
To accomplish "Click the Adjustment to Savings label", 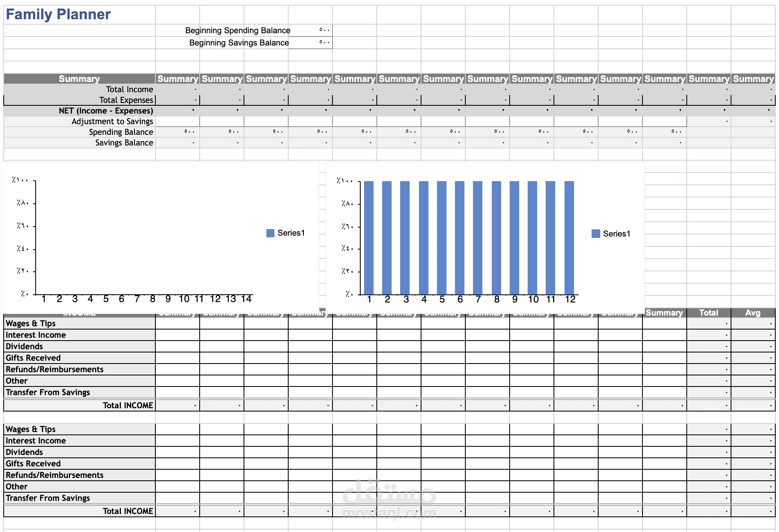I will tap(112, 121).
